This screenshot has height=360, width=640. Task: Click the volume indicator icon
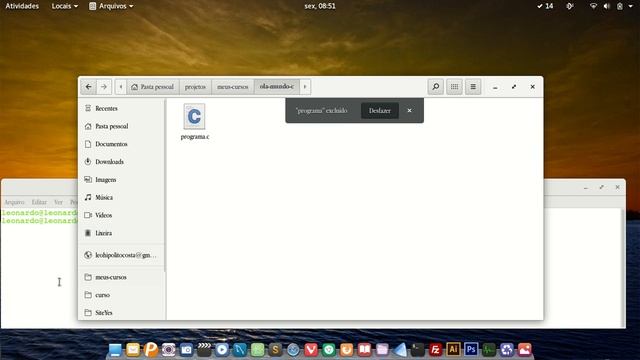coord(607,6)
